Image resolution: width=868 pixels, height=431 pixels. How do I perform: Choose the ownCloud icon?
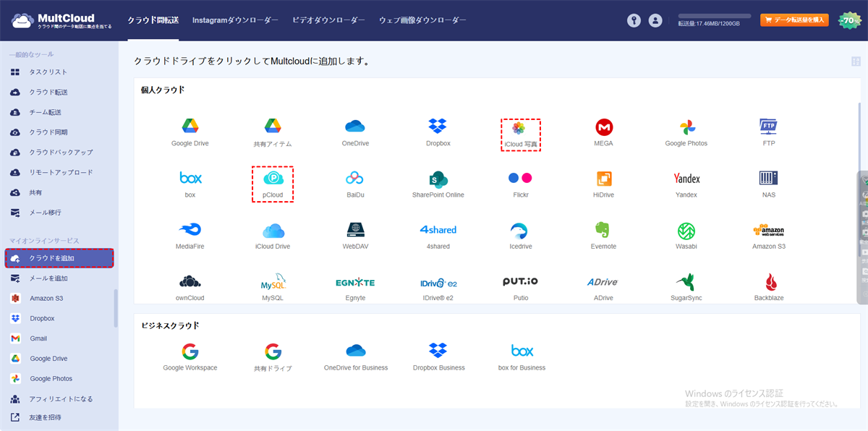coord(190,281)
